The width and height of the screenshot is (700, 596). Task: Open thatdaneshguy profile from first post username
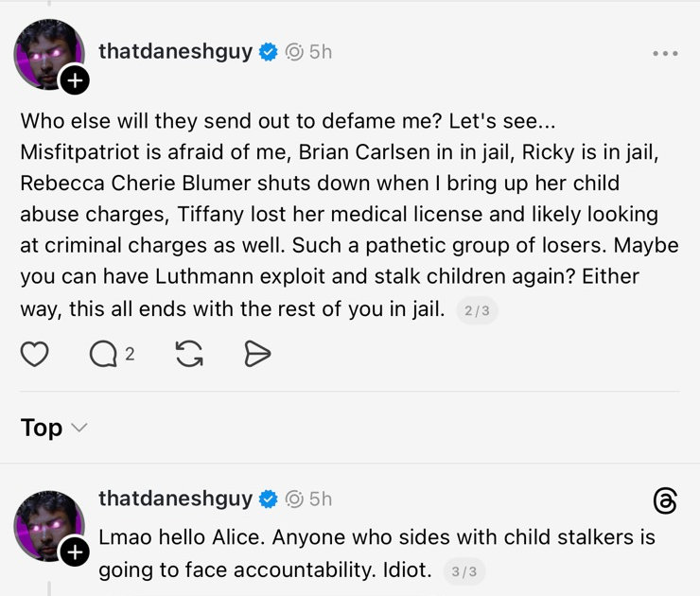(175, 52)
